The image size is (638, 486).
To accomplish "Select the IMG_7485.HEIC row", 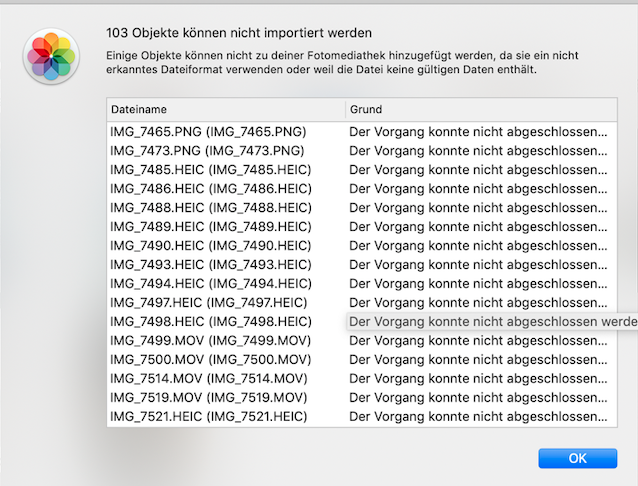I will pyautogui.click(x=210, y=169).
